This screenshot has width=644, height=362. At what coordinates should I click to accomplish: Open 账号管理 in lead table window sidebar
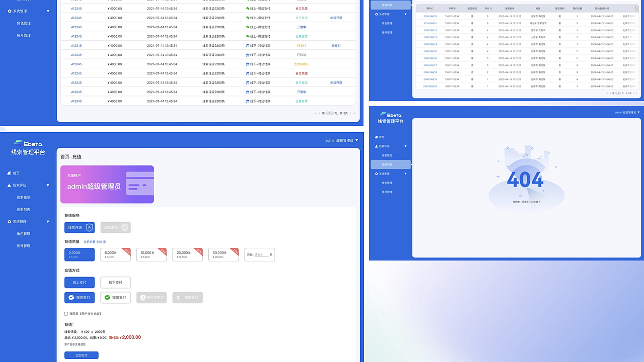click(x=387, y=32)
